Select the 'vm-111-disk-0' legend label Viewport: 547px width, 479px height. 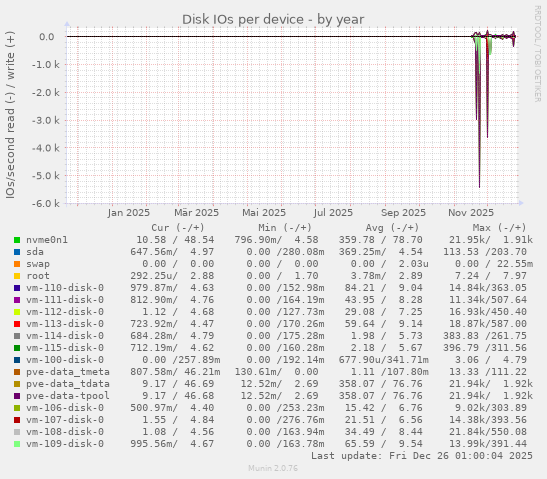click(65, 300)
